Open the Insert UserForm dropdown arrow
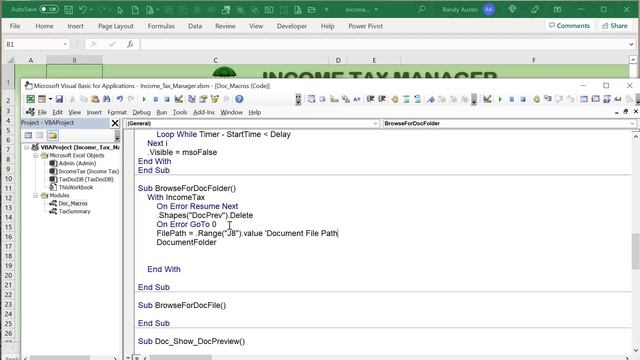This screenshot has height=360, width=640. [50, 99]
